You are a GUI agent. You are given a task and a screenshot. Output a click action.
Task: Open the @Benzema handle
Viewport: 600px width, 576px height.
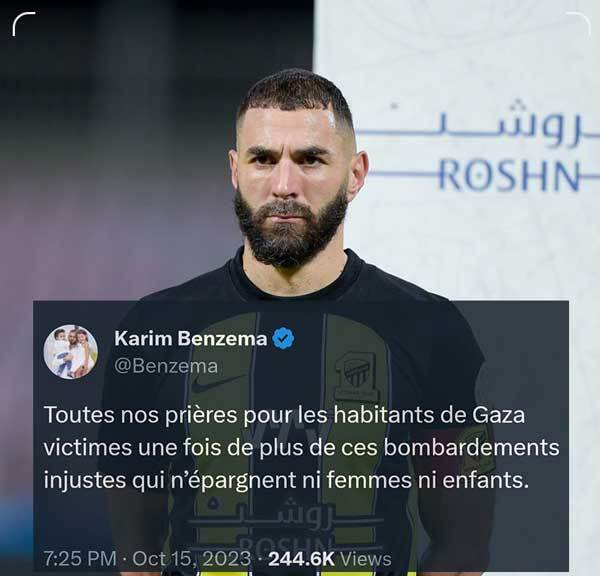click(x=166, y=366)
